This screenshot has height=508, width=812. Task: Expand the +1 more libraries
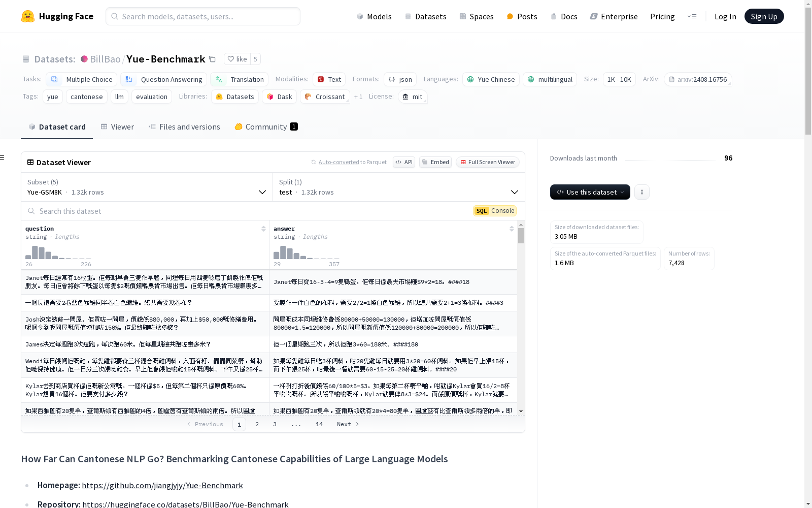[358, 97]
